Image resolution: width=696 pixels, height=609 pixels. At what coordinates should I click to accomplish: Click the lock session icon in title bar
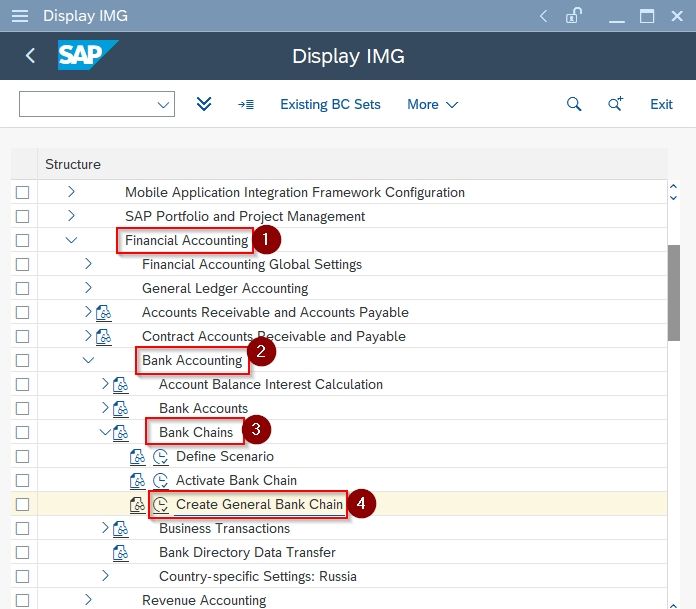coord(573,16)
